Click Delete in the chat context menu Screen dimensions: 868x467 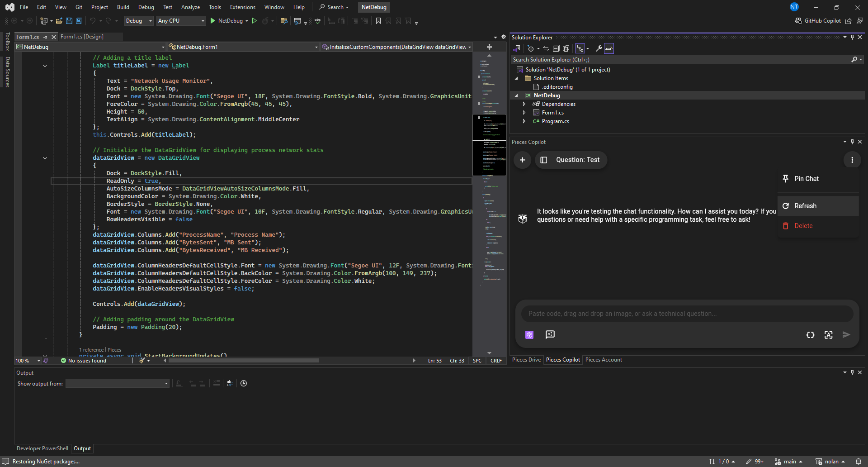[803, 226]
